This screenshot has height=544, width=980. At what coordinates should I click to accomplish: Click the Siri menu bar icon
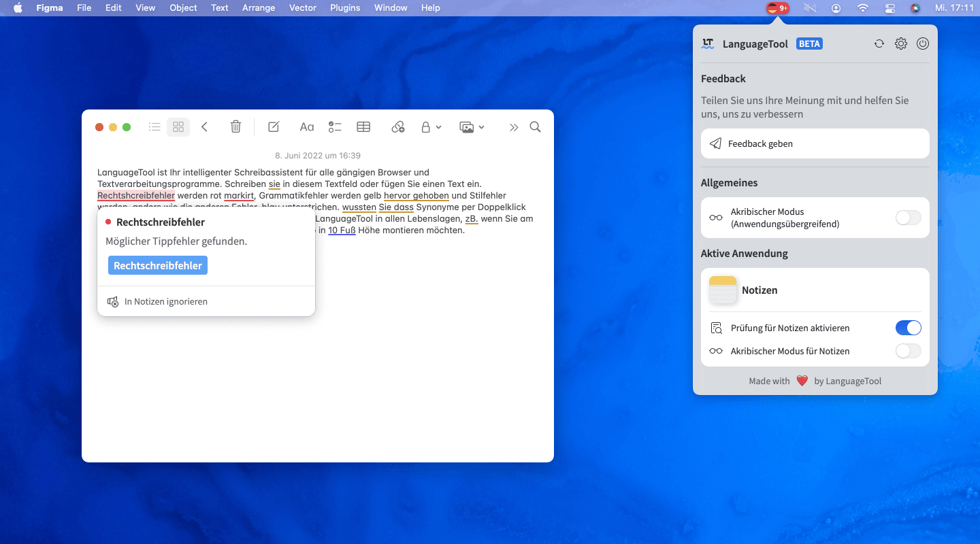(915, 8)
